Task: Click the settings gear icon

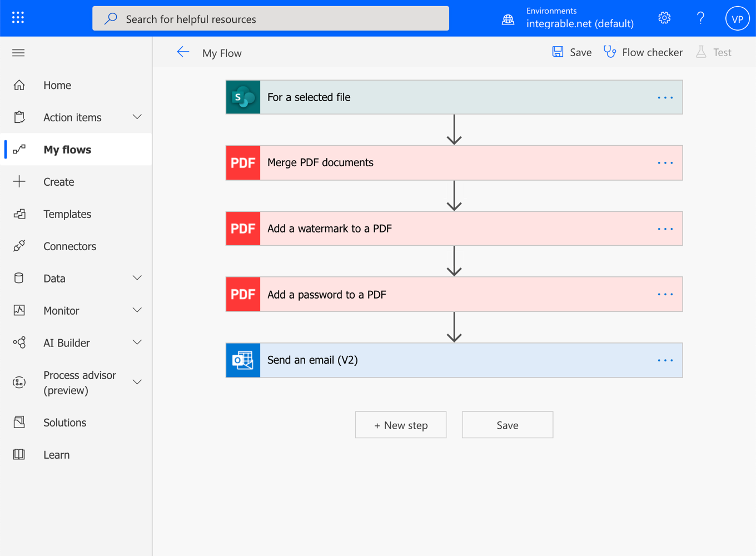Action: click(664, 18)
